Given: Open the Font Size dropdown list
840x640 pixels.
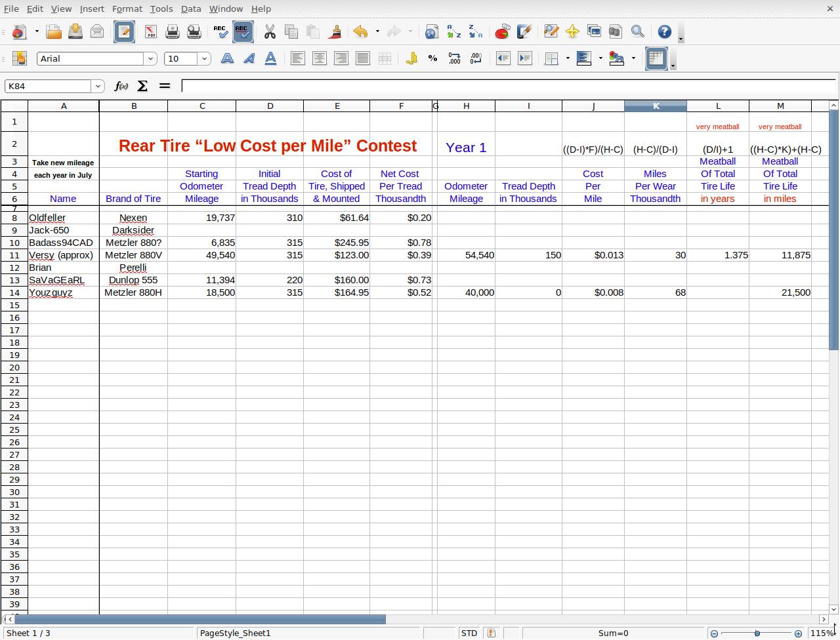Looking at the screenshot, I should (x=204, y=58).
